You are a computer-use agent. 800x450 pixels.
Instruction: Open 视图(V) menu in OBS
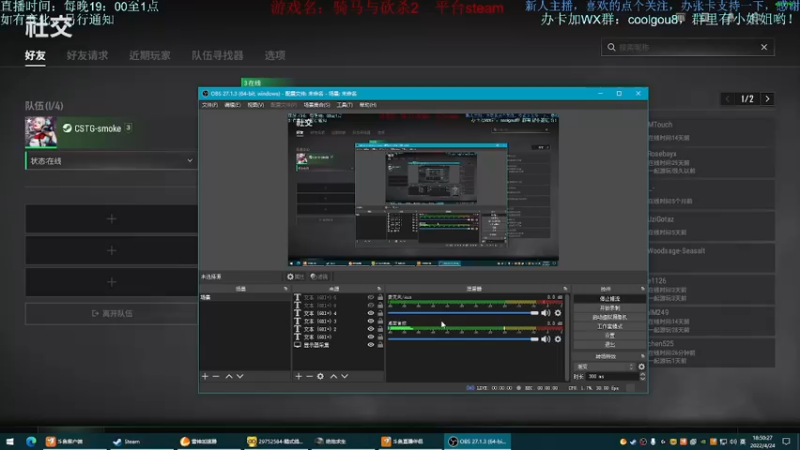pyautogui.click(x=256, y=105)
